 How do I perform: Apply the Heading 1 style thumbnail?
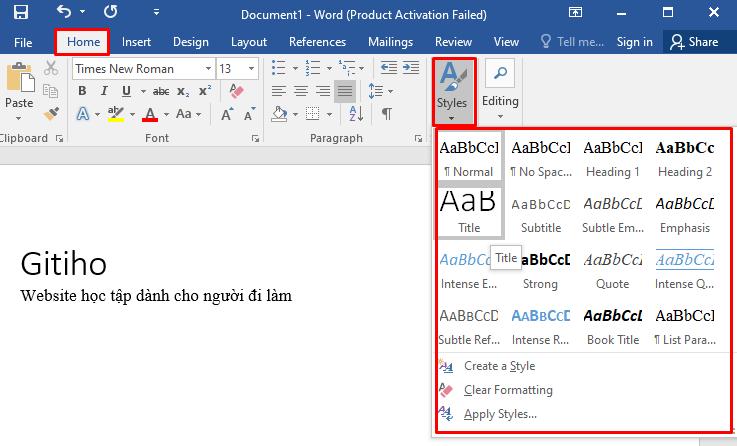(x=613, y=157)
